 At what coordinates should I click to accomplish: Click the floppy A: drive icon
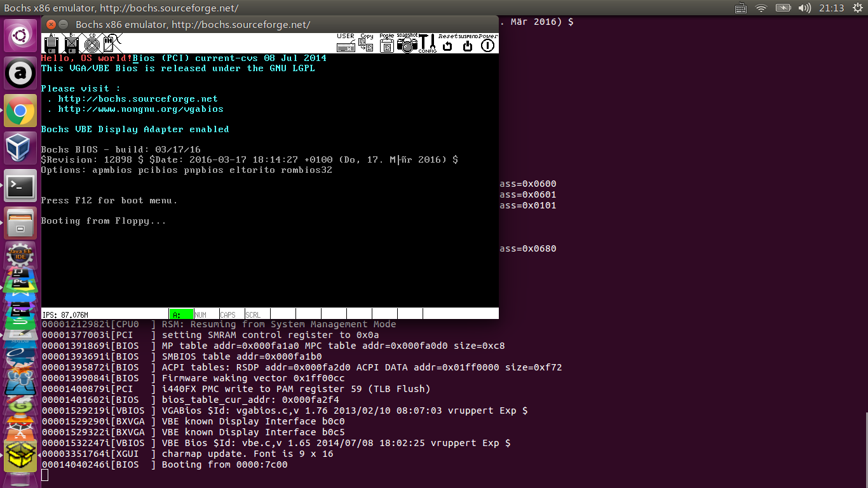tap(51, 43)
